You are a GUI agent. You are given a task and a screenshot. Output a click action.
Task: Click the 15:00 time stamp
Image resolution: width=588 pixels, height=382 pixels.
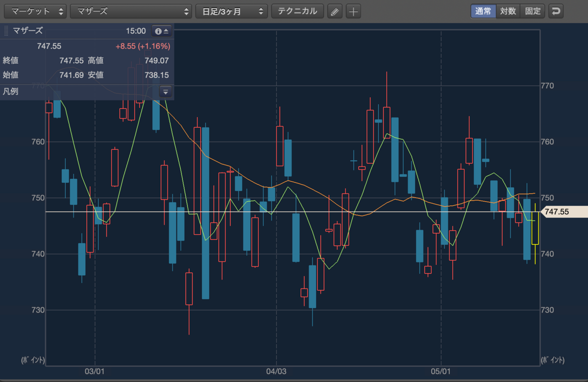tap(136, 31)
